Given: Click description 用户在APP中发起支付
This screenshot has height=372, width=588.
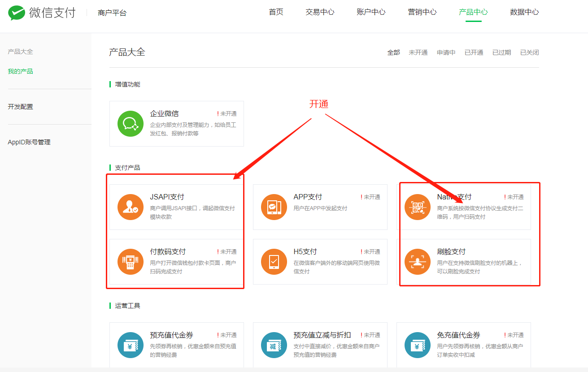Looking at the screenshot, I should pyautogui.click(x=320, y=208).
